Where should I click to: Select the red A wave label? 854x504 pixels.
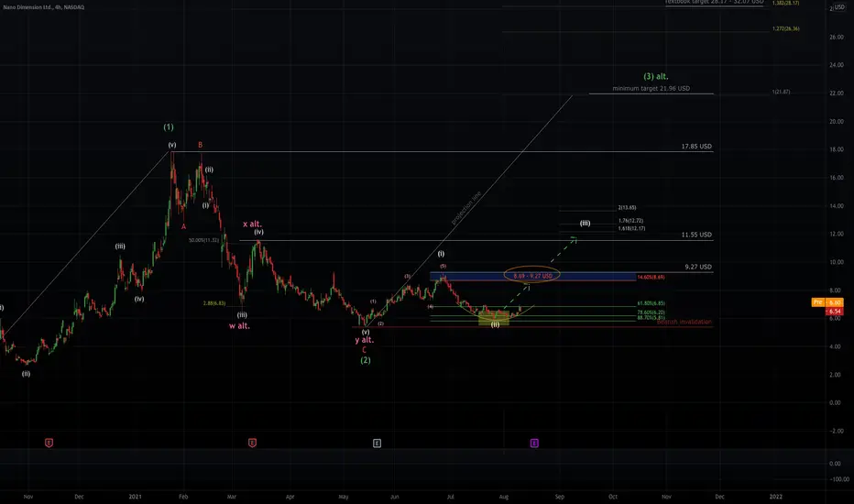(184, 226)
